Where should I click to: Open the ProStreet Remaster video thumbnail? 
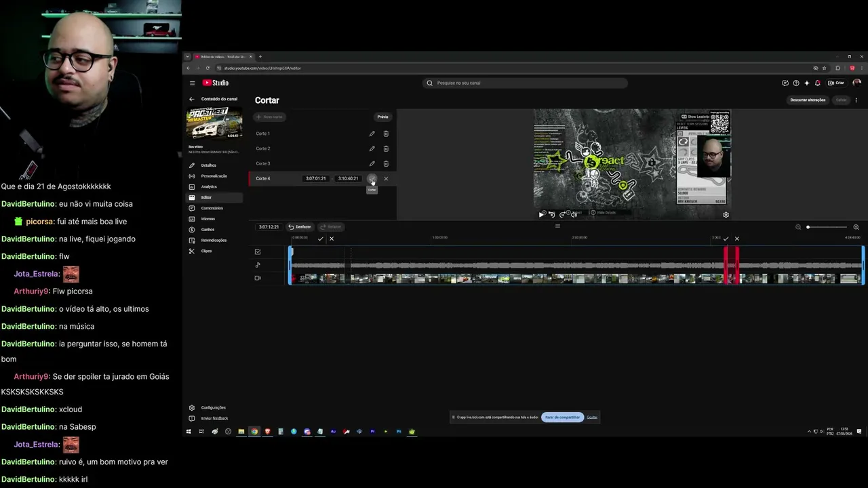[x=214, y=124]
